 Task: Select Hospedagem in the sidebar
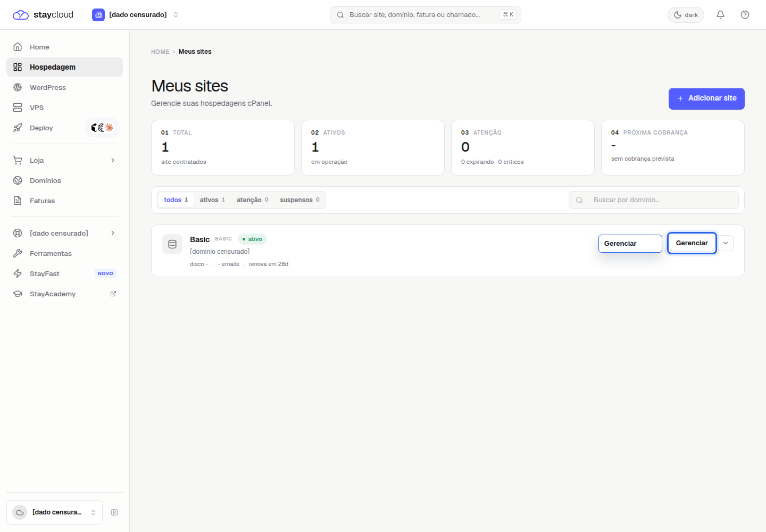click(x=64, y=67)
